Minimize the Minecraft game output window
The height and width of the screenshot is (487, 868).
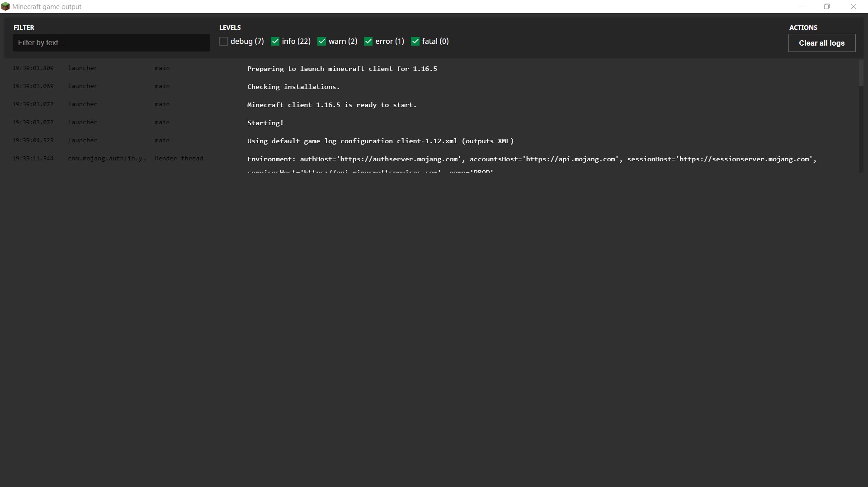tap(801, 6)
